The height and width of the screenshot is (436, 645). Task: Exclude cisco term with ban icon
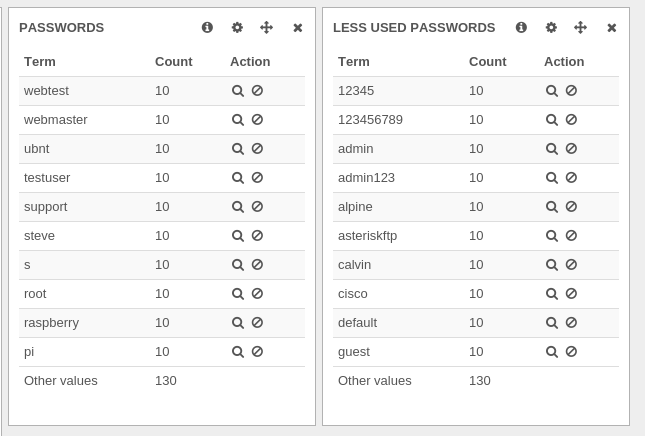[x=571, y=294]
